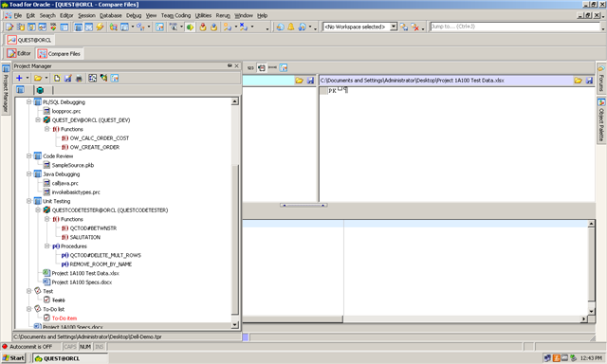Click the open folder icon in Project Manager
607x364 pixels.
click(x=38, y=78)
